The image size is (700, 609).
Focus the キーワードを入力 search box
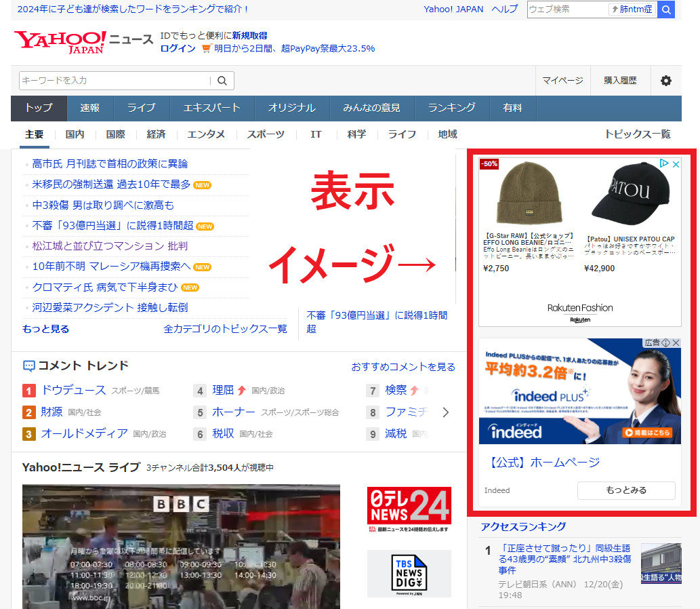click(115, 81)
